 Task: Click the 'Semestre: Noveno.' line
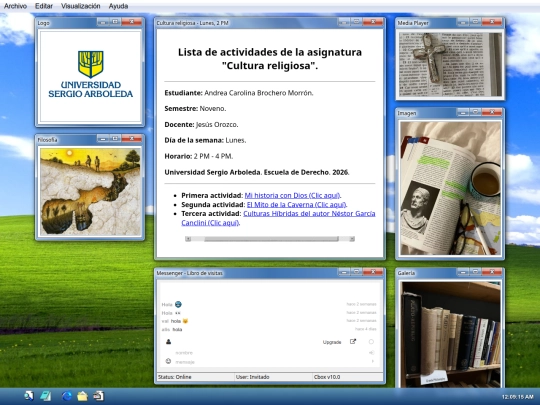point(195,109)
